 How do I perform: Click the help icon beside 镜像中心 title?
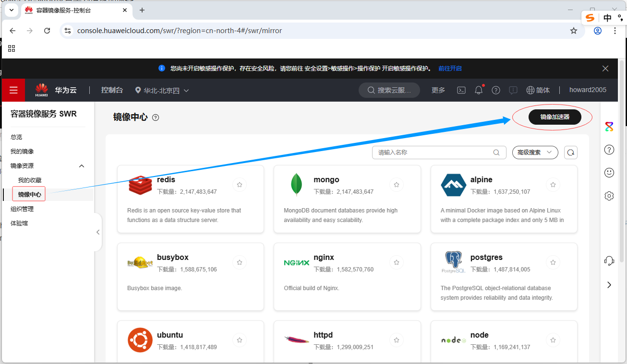[x=156, y=117]
